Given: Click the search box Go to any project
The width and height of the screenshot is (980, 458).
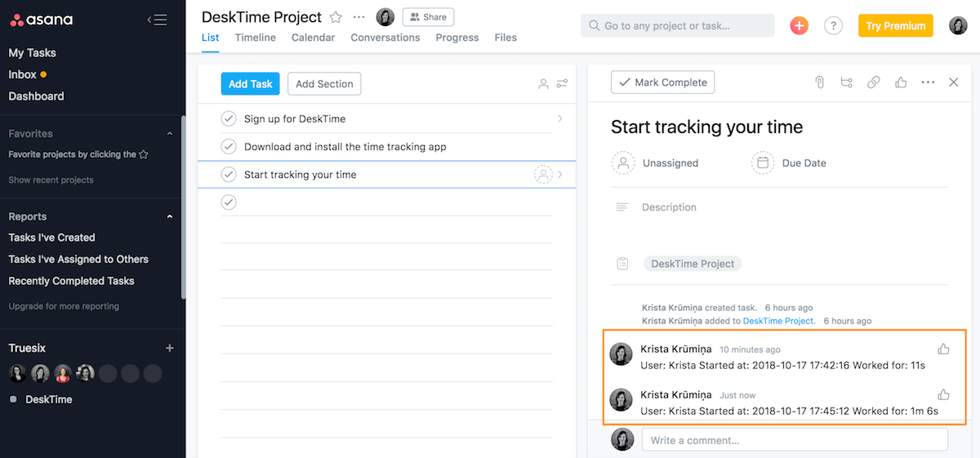Looking at the screenshot, I should point(678,25).
